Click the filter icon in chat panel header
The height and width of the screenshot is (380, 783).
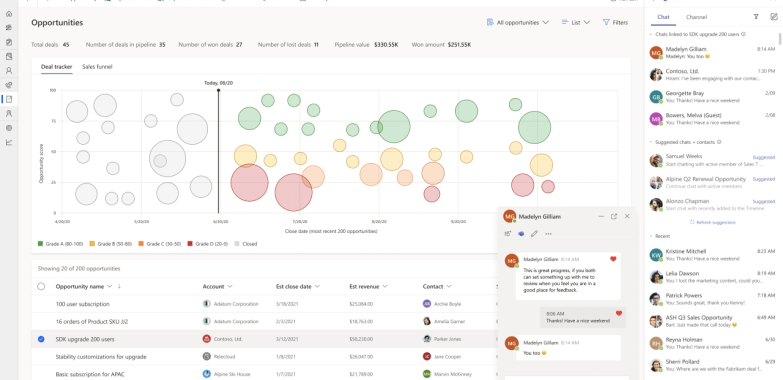(x=756, y=17)
